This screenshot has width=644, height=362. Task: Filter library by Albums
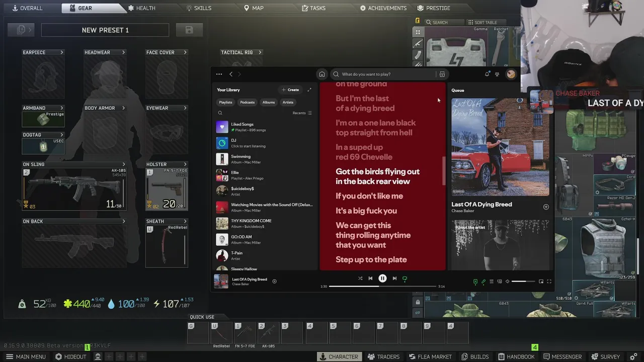269,102
